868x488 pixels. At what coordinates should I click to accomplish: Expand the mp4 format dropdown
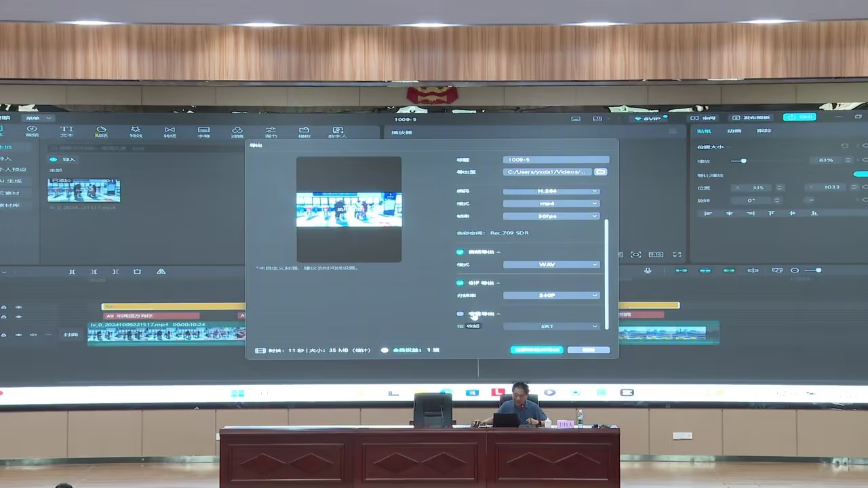tap(551, 203)
